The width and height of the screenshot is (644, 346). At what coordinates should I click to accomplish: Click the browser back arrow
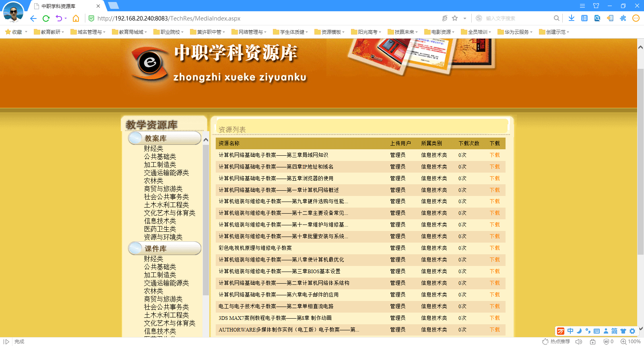coord(33,19)
